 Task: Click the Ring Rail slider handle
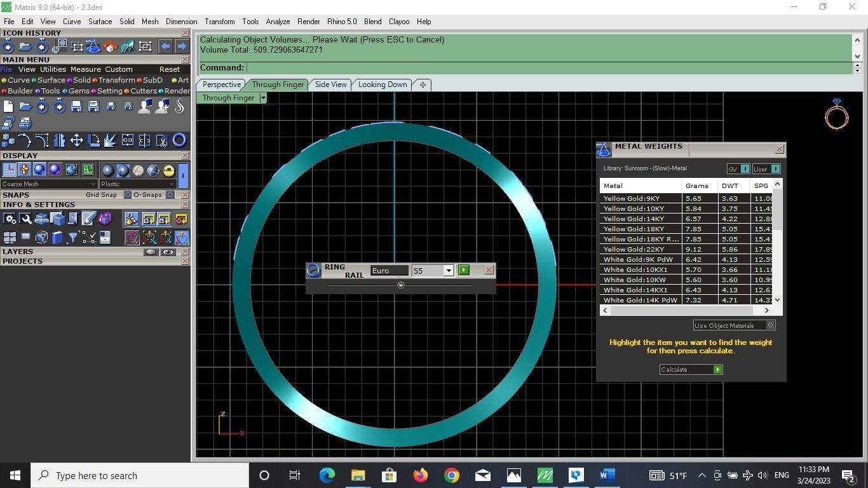coord(400,285)
